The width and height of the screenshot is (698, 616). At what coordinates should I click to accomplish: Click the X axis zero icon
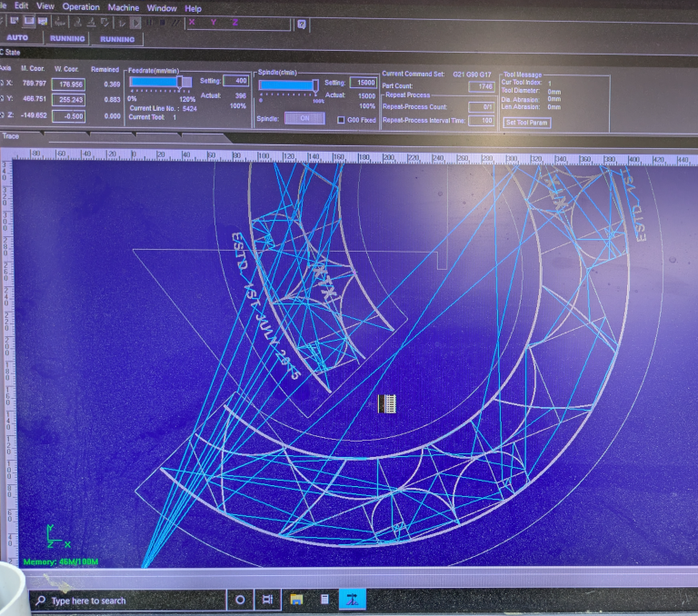click(x=2, y=84)
